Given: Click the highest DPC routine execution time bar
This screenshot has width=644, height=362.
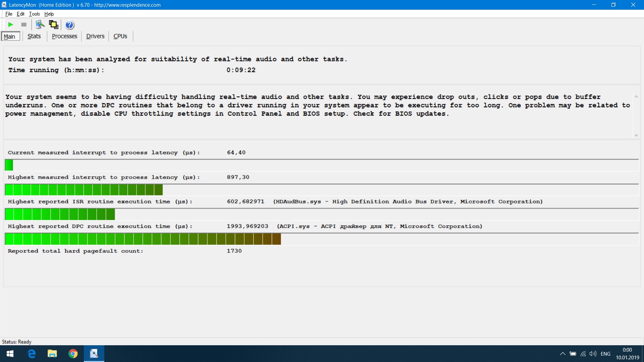Looking at the screenshot, I should coord(322,239).
